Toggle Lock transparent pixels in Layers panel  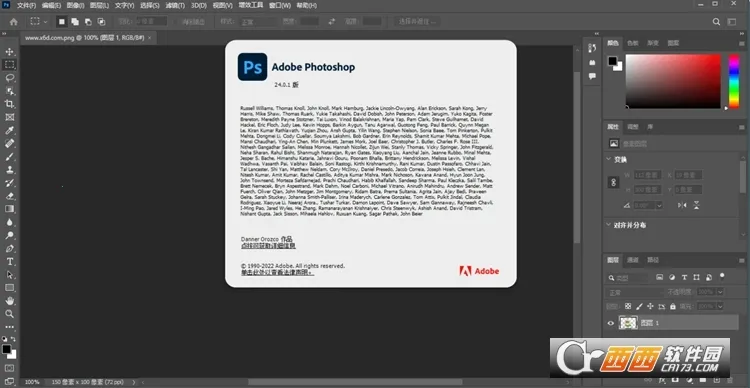click(x=628, y=306)
